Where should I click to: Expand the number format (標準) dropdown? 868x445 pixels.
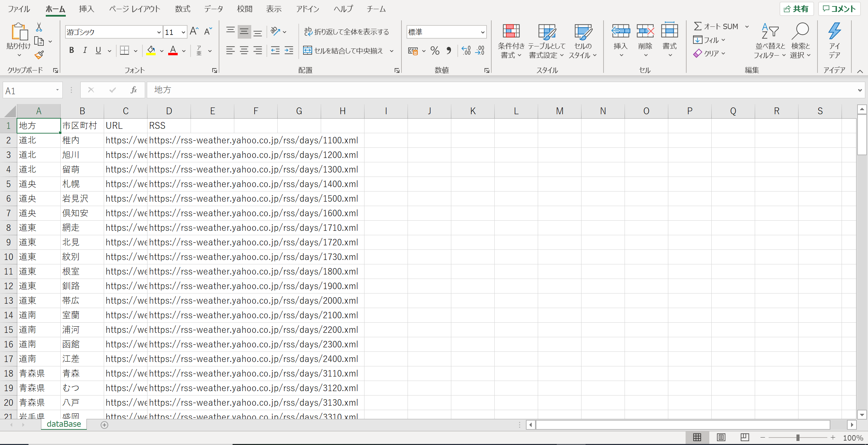[482, 32]
